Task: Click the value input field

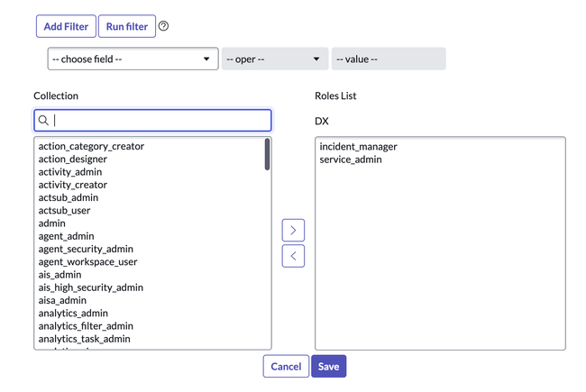Action: click(x=388, y=59)
